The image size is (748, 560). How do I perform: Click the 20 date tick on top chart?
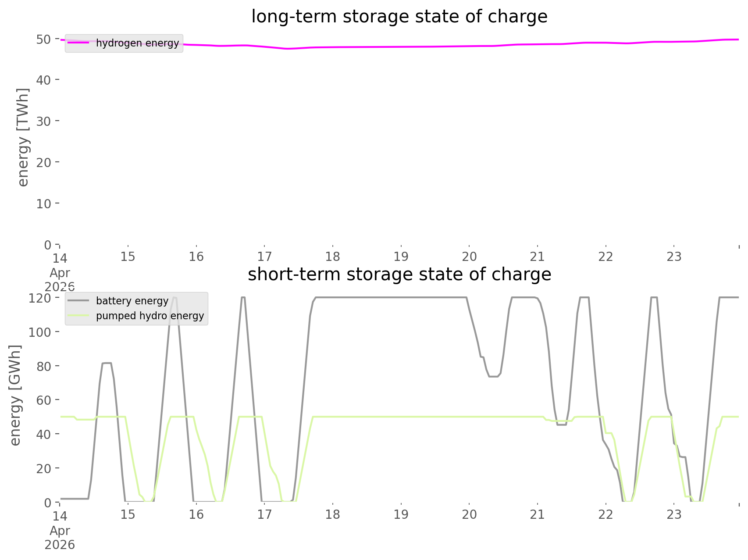469,257
